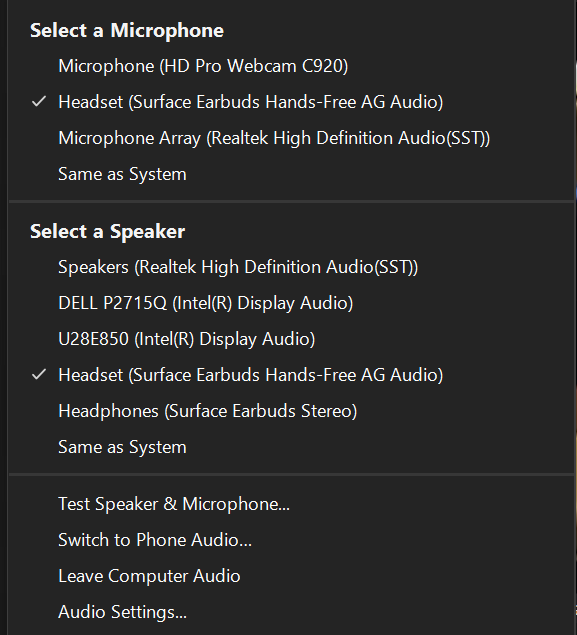Image resolution: width=577 pixels, height=635 pixels.
Task: Switch to Phone Audio
Action: [x=290, y=540]
